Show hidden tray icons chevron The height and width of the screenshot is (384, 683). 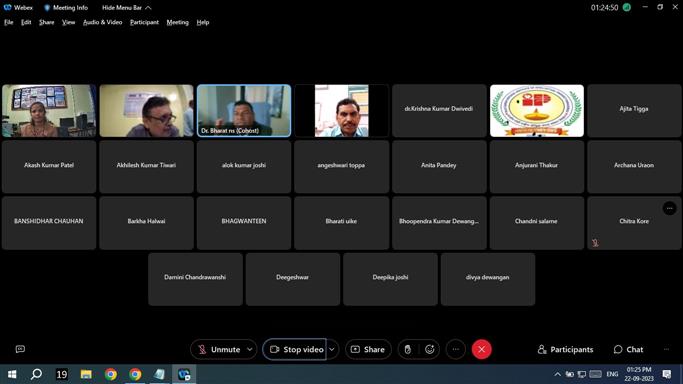(558, 374)
